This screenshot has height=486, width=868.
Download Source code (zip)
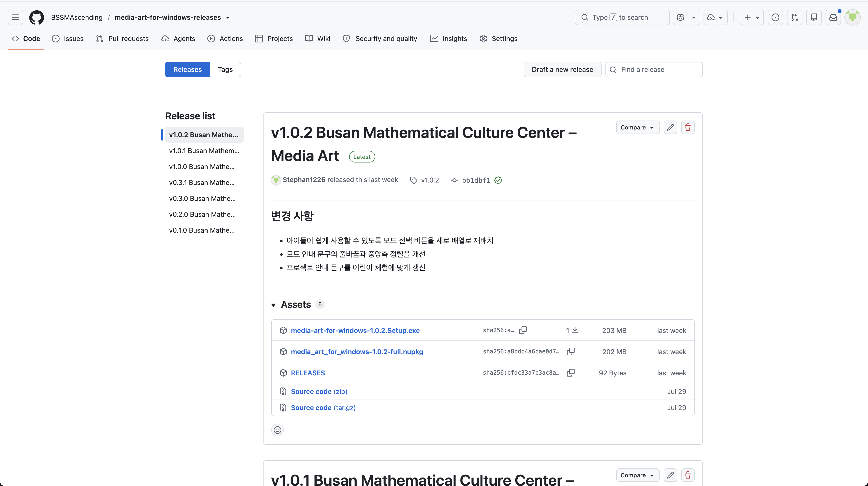[319, 391]
